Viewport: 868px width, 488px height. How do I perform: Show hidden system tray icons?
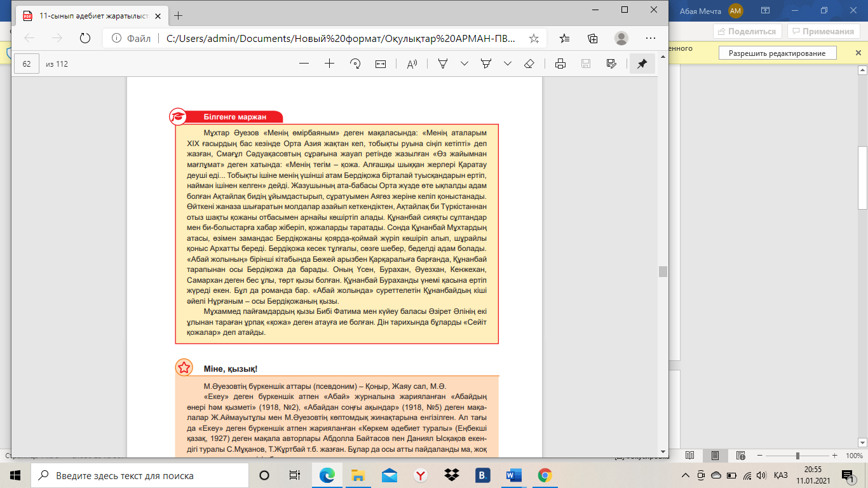(685, 475)
